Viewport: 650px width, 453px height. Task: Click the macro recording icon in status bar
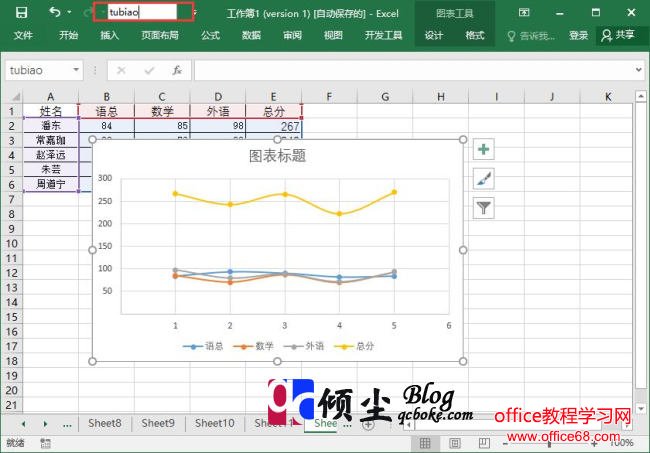45,443
